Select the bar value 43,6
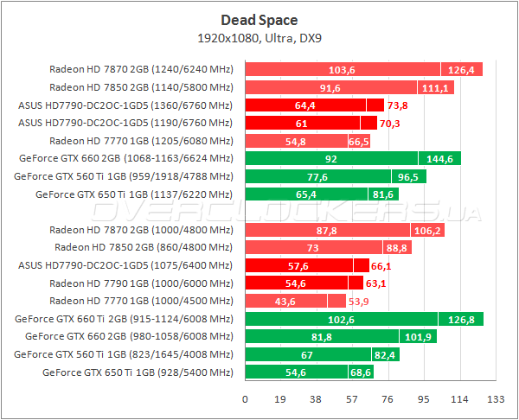The height and width of the screenshot is (420, 519). tap(285, 302)
